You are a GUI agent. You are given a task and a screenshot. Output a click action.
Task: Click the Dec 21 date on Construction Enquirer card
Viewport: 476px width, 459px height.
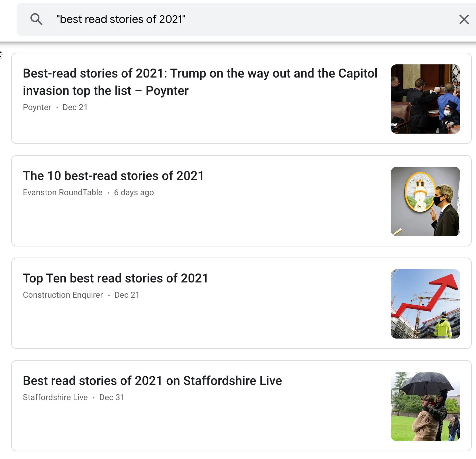pyautogui.click(x=127, y=295)
